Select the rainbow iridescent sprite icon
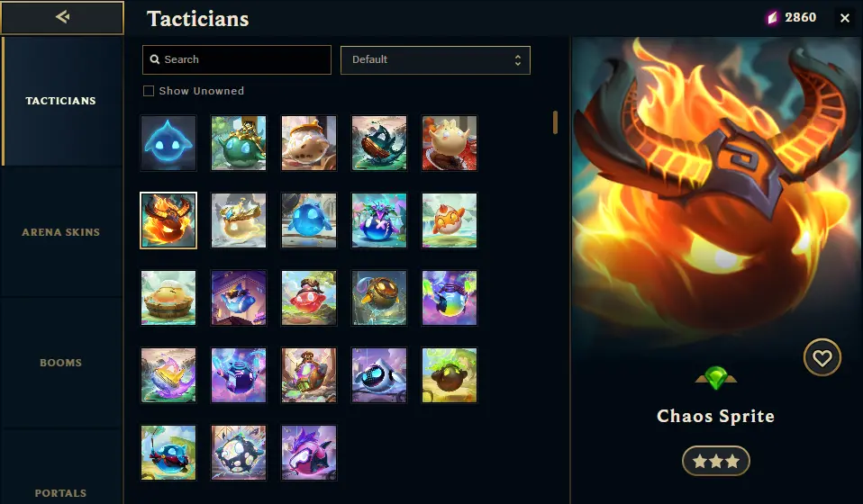863x504 pixels. (450, 298)
